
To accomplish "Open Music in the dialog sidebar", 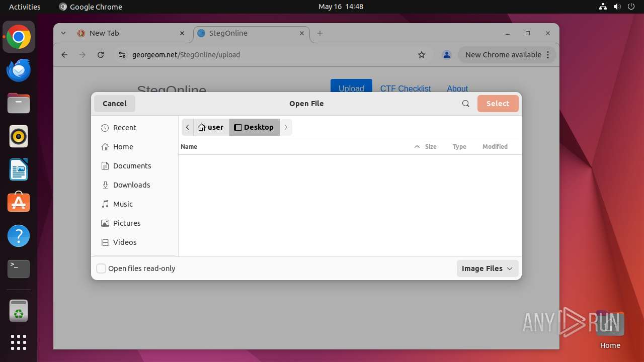I will (134, 204).
